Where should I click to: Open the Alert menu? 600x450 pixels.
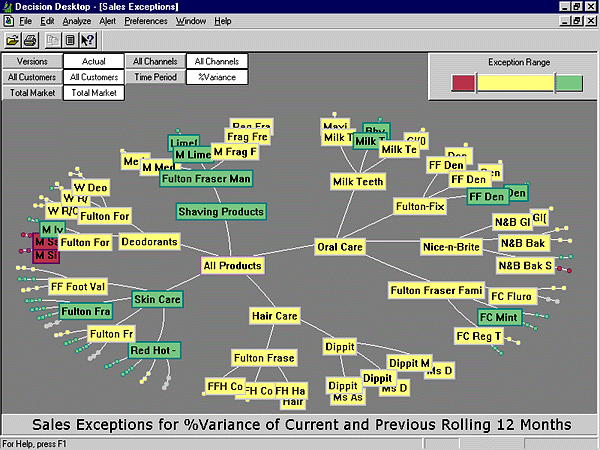point(108,21)
